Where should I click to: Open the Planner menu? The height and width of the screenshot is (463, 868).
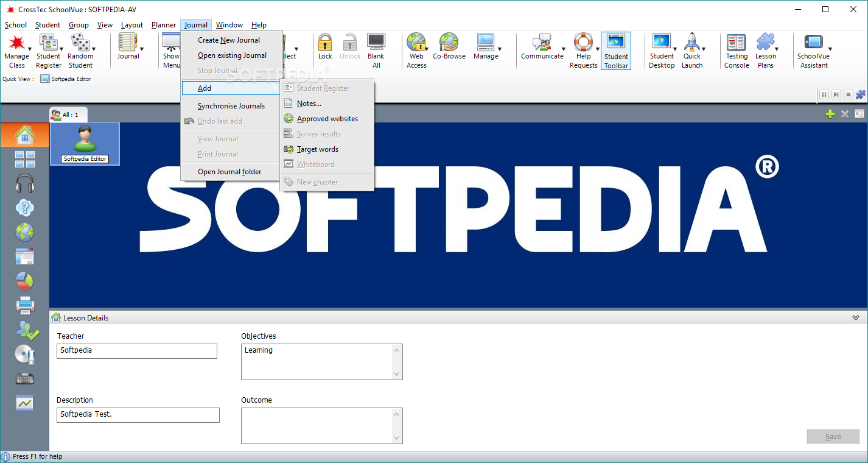pos(164,25)
